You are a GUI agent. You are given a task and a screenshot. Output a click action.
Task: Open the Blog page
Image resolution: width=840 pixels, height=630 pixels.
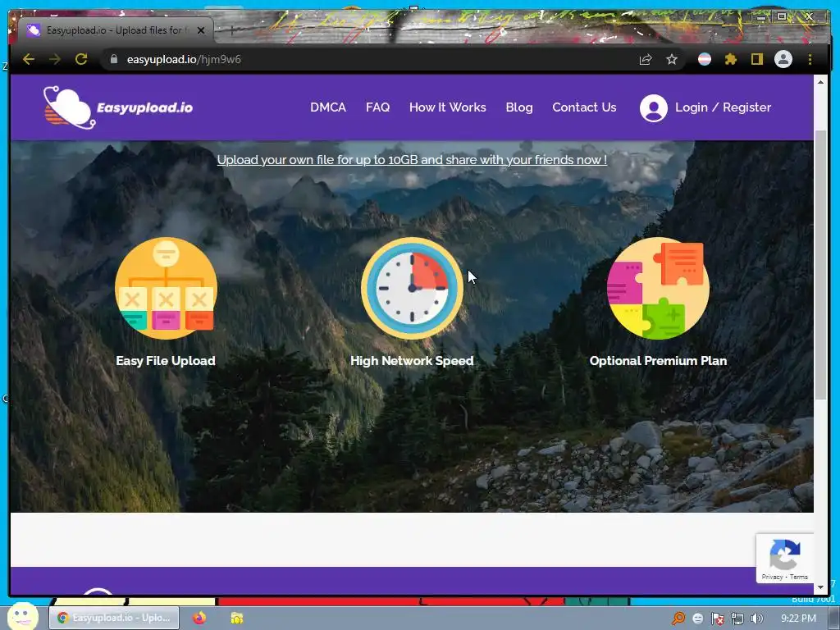(x=519, y=107)
